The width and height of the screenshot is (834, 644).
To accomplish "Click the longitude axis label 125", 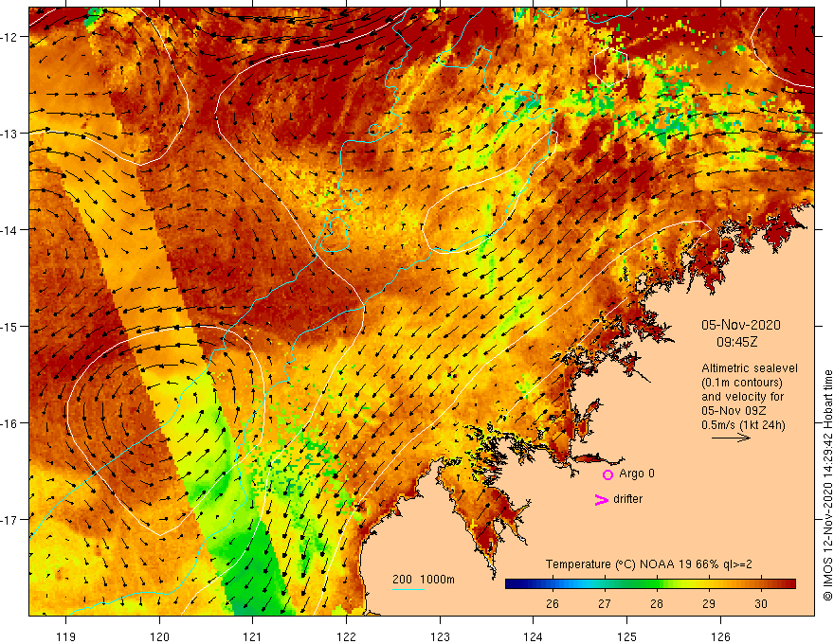I will pyautogui.click(x=626, y=636).
